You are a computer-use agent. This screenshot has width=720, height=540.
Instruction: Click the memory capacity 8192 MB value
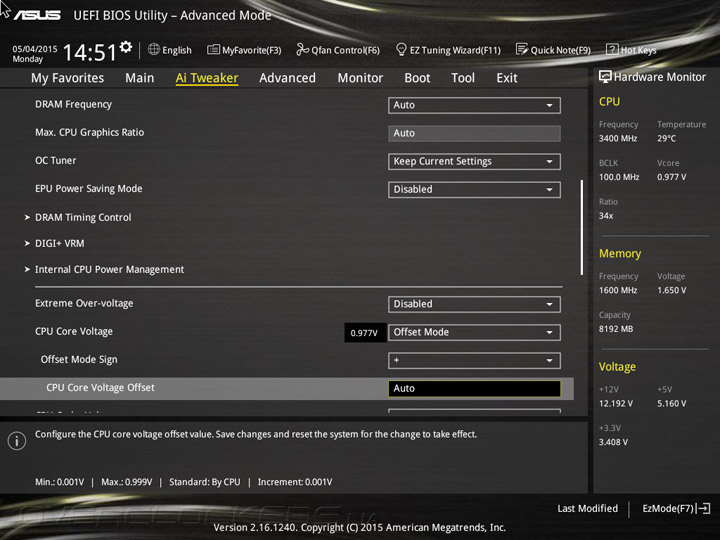click(x=616, y=329)
